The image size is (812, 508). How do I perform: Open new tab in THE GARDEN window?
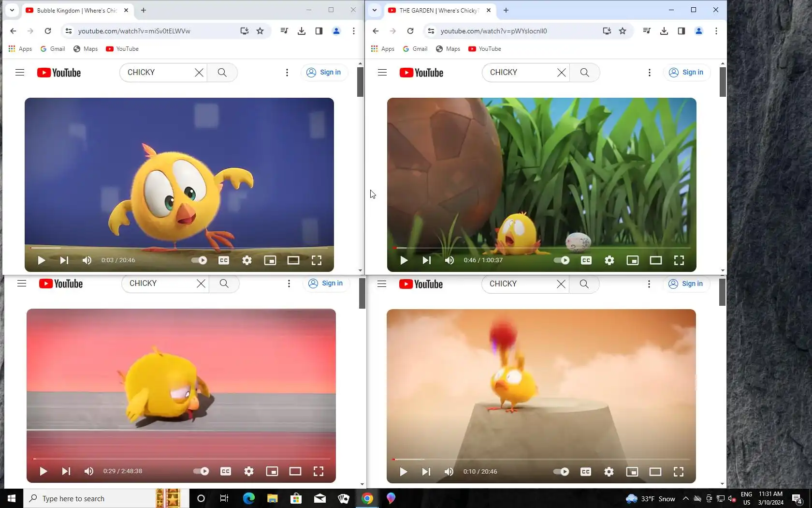click(506, 10)
